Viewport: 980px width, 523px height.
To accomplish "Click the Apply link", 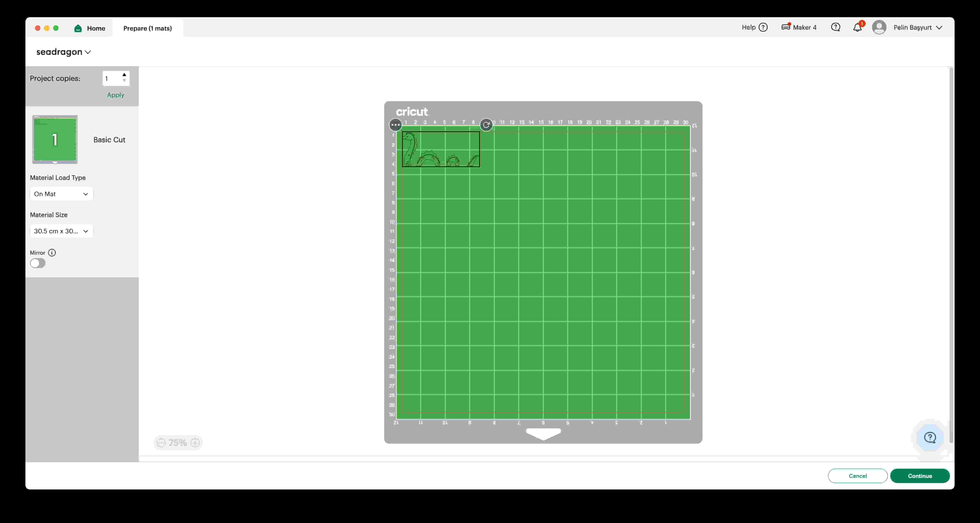I will point(115,95).
